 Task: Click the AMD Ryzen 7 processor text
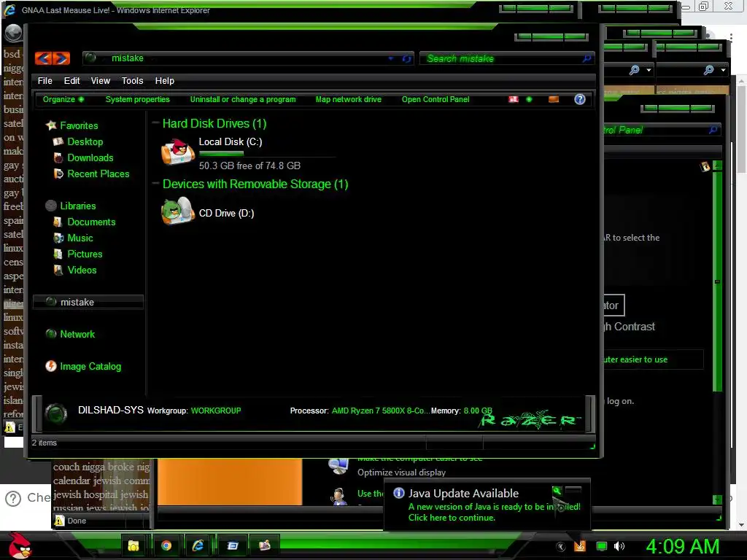click(x=380, y=411)
